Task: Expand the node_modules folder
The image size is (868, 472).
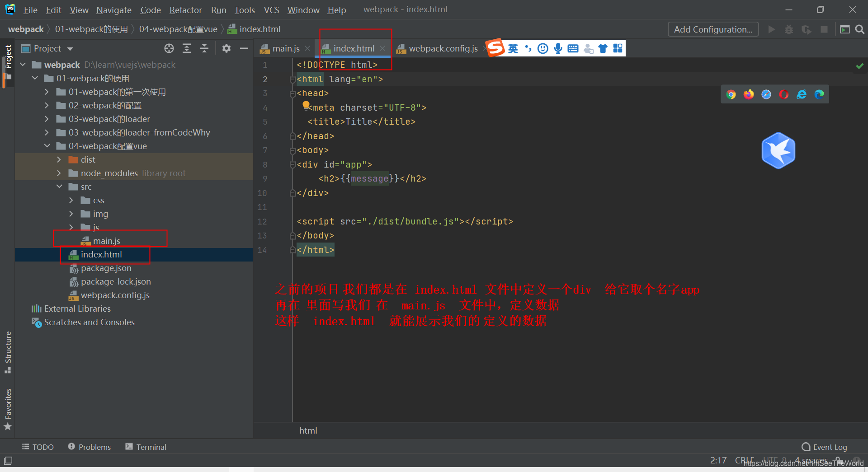Action: (59, 173)
